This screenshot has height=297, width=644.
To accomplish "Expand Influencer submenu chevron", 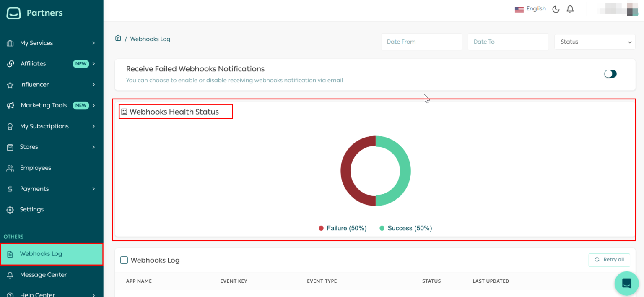I will (x=93, y=85).
